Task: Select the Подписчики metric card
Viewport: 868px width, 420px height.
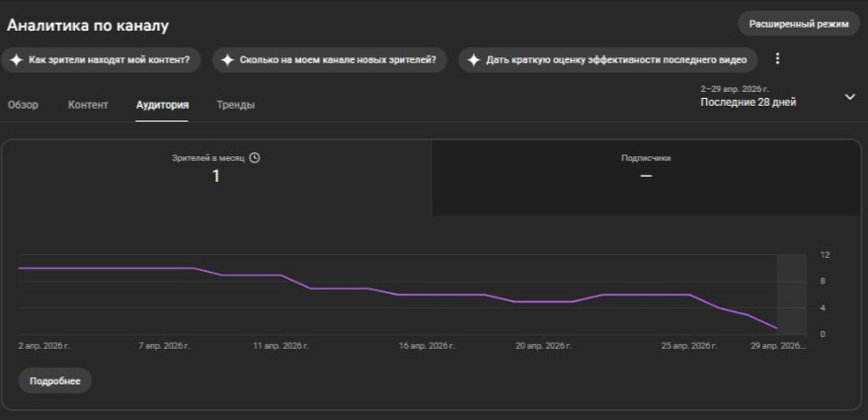Action: pos(646,177)
